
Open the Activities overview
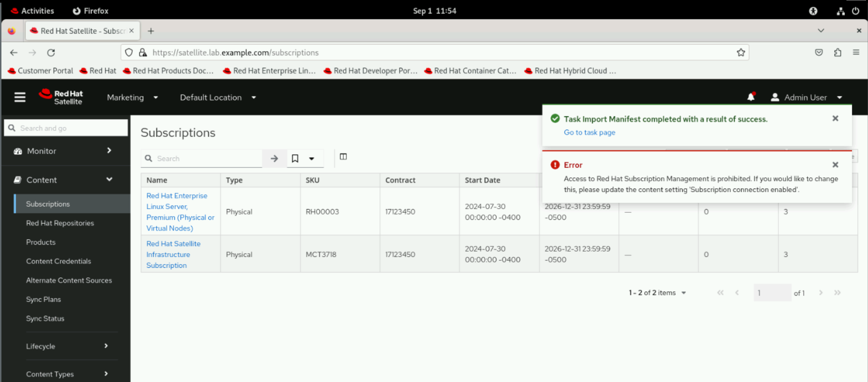pyautogui.click(x=32, y=11)
